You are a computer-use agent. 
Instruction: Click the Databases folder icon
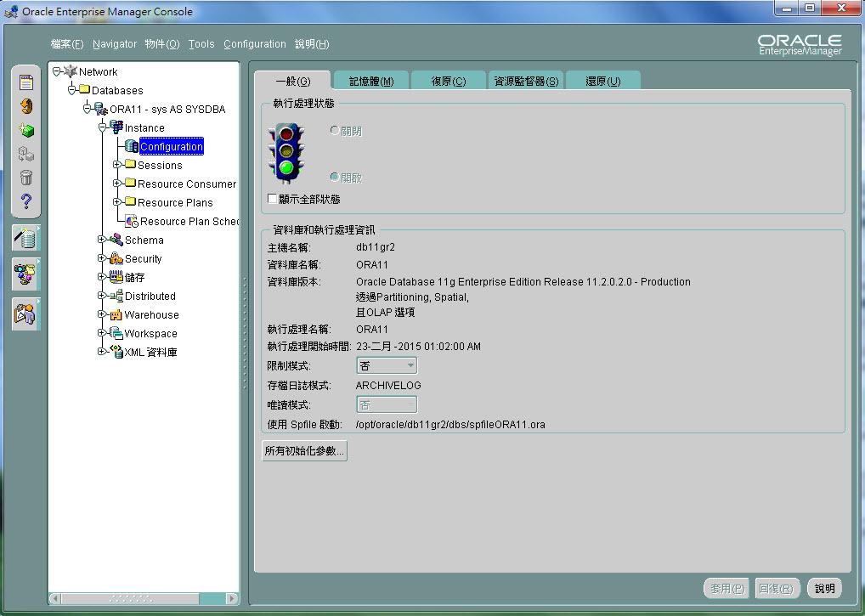point(84,89)
